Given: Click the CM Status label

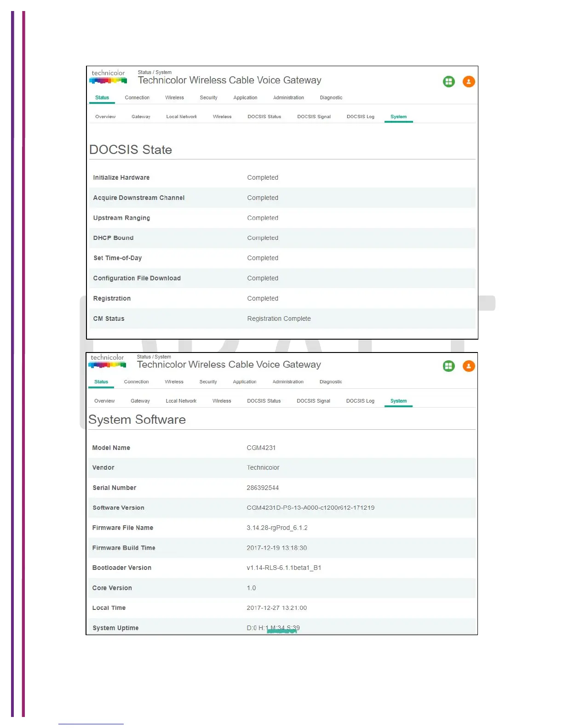Looking at the screenshot, I should click(x=109, y=319).
